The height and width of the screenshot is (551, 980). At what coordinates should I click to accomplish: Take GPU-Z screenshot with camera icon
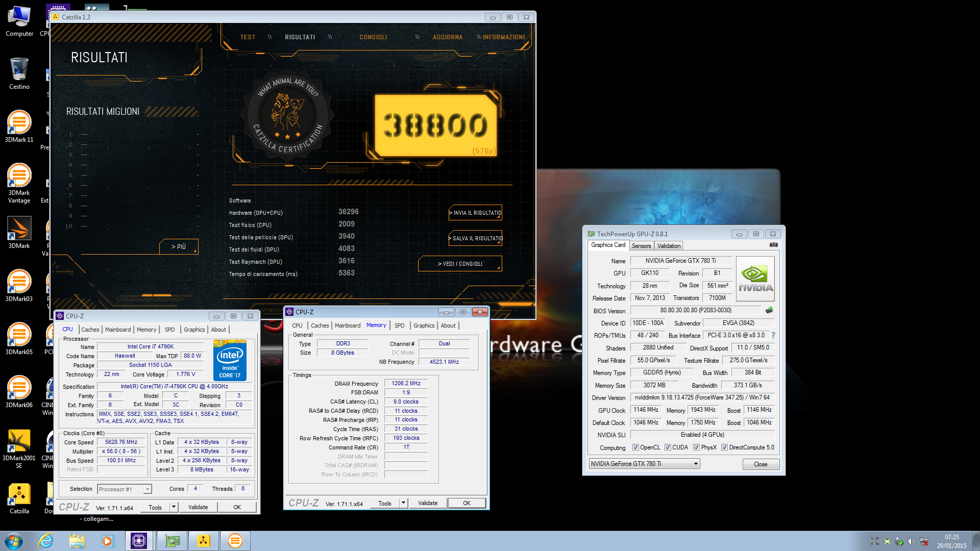[774, 245]
